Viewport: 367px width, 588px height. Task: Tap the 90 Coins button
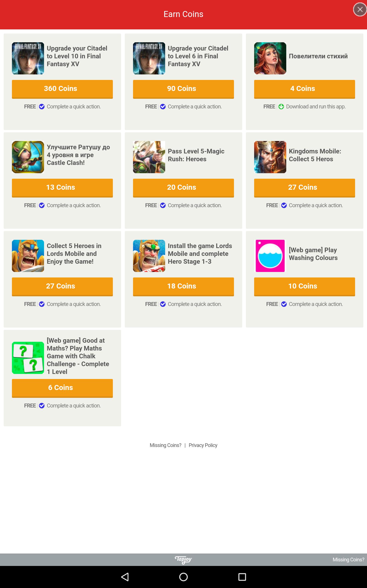click(x=183, y=89)
